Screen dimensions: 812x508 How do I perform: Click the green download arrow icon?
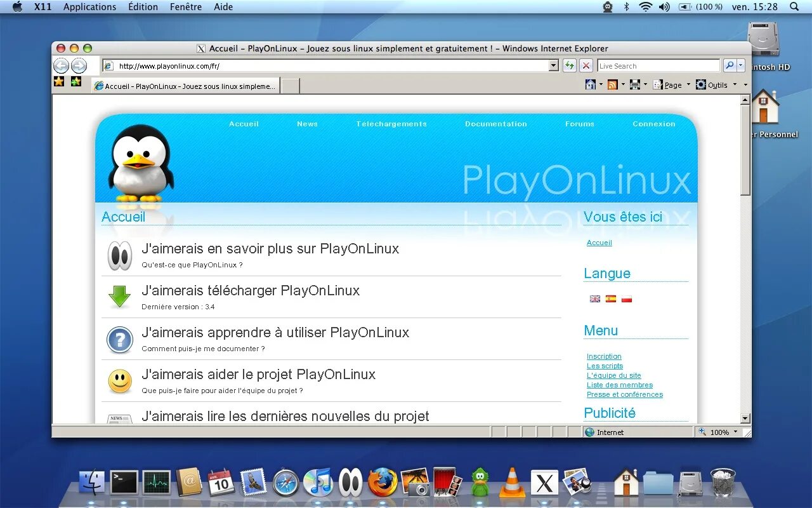pyautogui.click(x=120, y=297)
